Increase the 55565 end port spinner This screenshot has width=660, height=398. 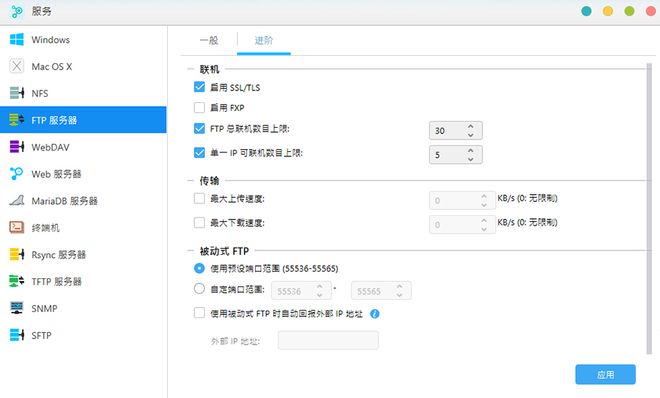pyautogui.click(x=399, y=287)
